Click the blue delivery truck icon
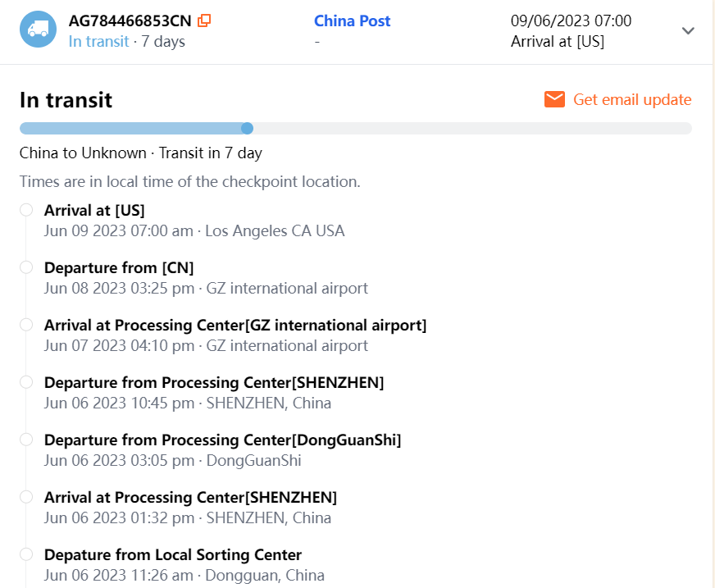The image size is (715, 588). [38, 30]
